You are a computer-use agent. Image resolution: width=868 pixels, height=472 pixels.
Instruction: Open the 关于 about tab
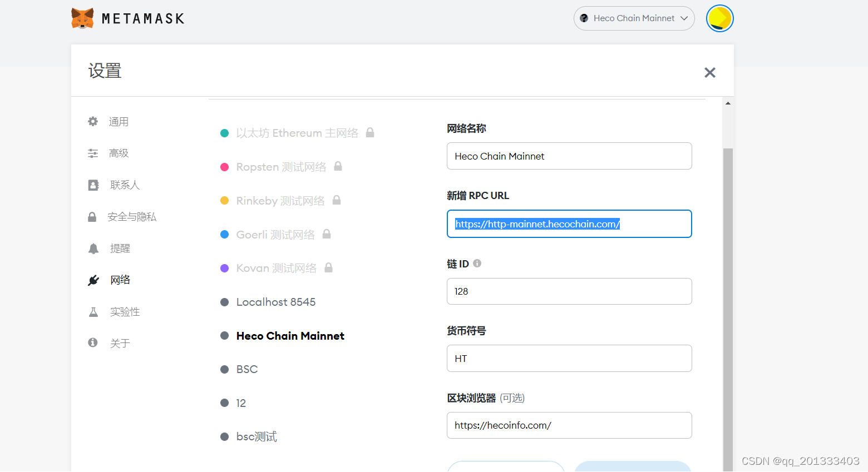pyautogui.click(x=120, y=344)
